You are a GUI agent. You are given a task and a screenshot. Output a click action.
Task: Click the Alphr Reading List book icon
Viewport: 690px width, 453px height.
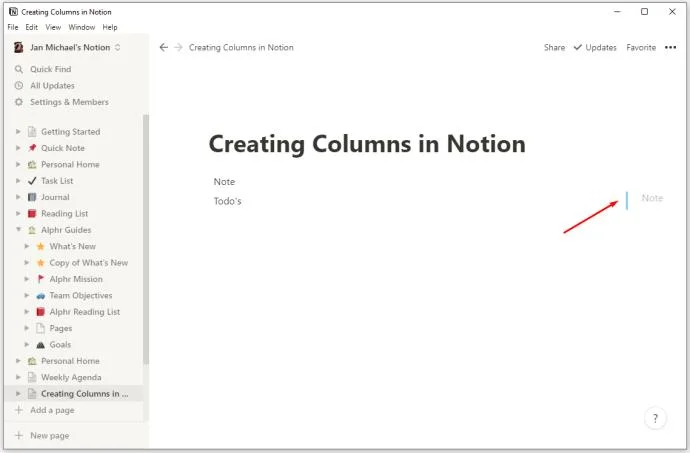pos(40,312)
